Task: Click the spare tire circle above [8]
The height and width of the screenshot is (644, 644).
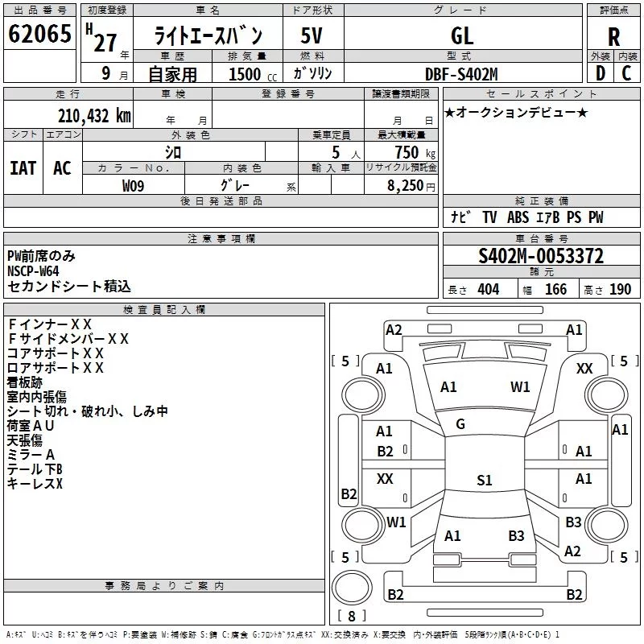Action: point(352,587)
